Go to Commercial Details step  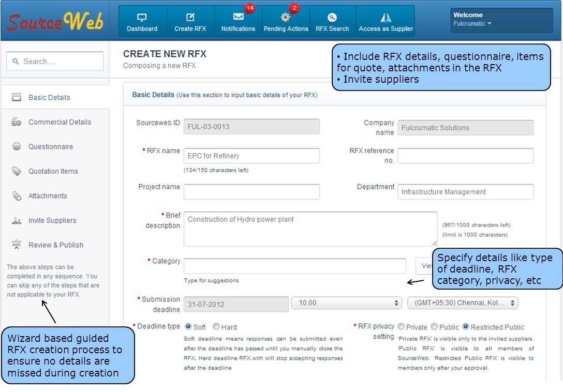coord(60,122)
